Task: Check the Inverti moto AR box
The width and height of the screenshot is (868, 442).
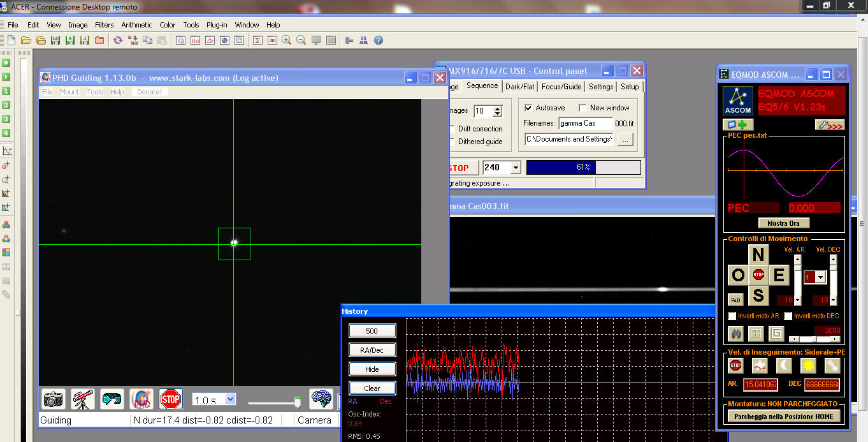Action: coord(732,316)
